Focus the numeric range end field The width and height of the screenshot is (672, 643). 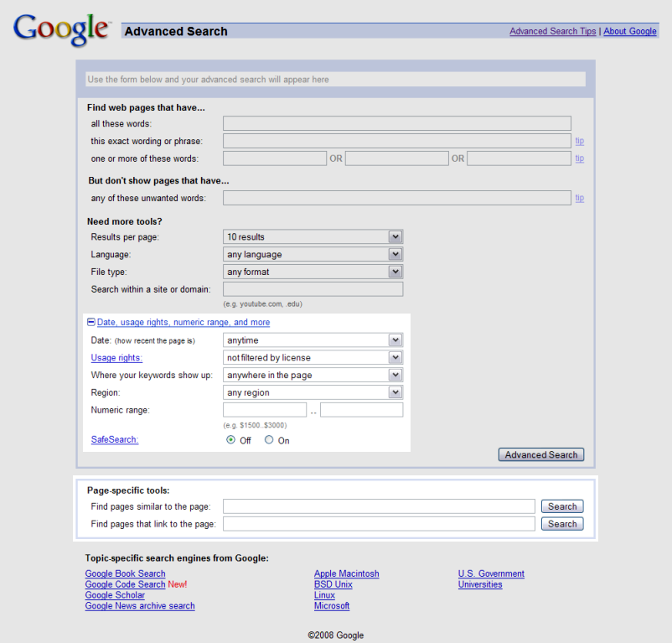pos(362,410)
